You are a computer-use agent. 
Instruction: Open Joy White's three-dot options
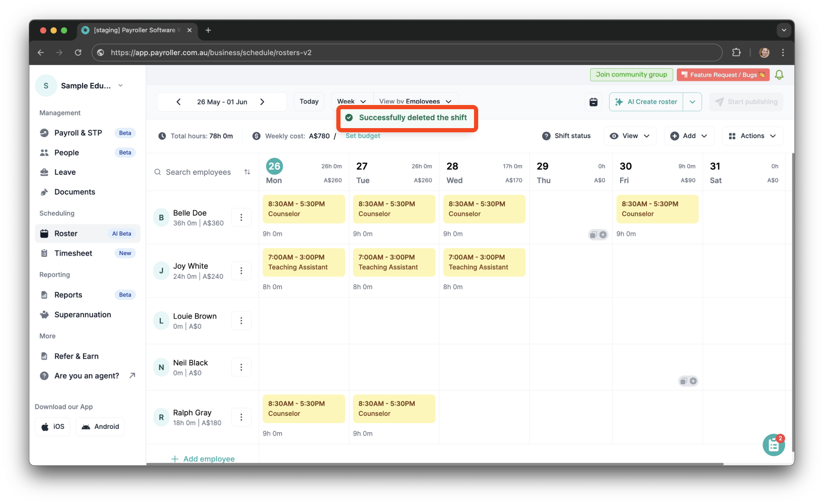point(241,271)
